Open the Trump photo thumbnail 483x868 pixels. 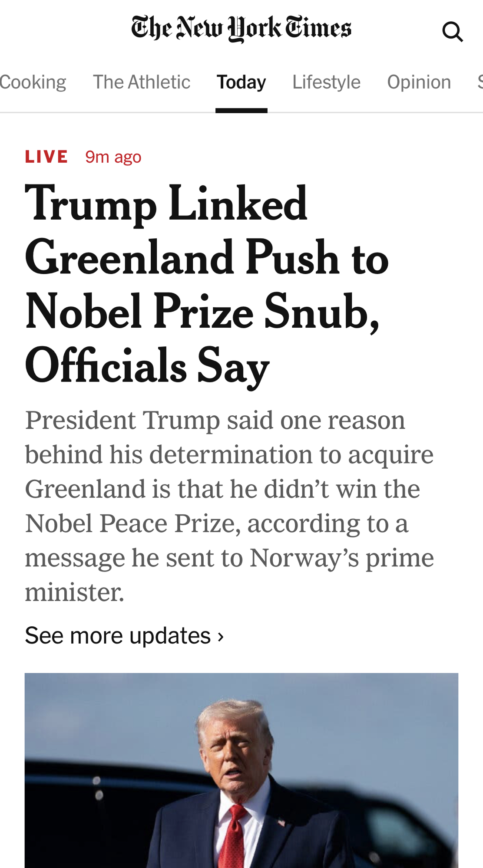(x=241, y=770)
